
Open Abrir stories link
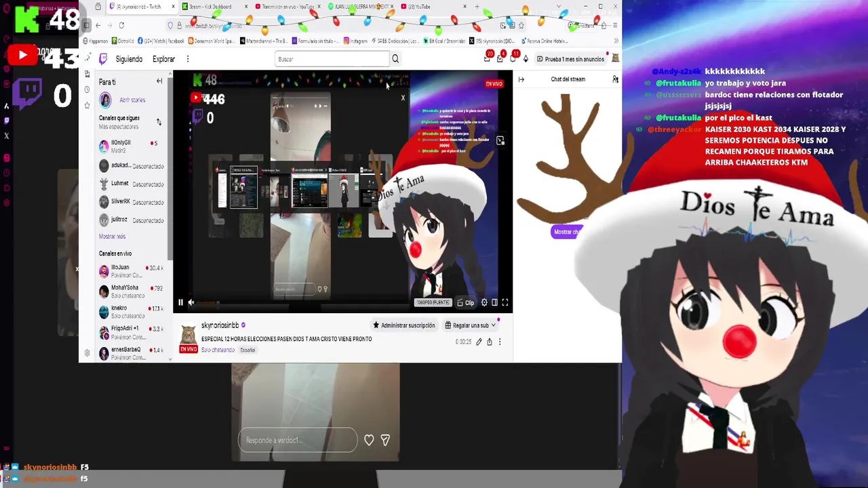[x=132, y=100]
